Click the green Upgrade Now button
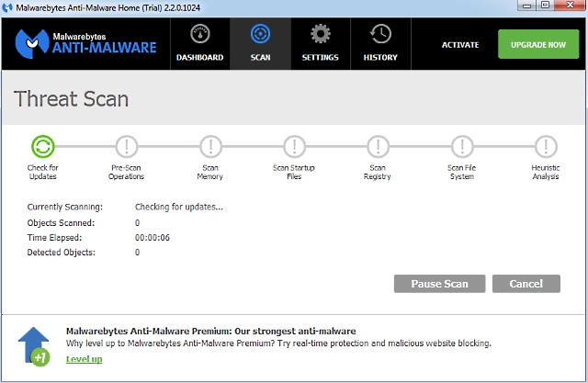This screenshot has height=383, width=588. [537, 44]
